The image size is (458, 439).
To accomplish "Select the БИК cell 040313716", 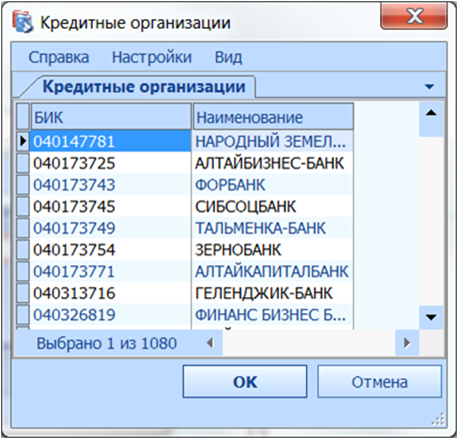I will 110,293.
